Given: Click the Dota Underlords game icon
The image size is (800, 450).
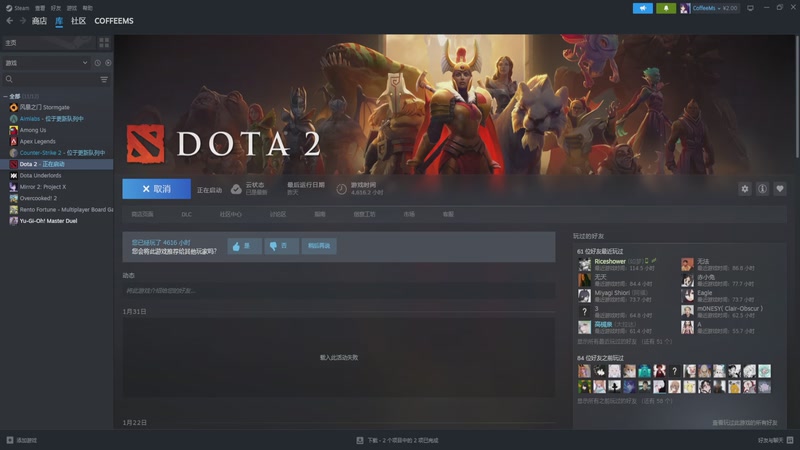Looking at the screenshot, I should (14, 176).
